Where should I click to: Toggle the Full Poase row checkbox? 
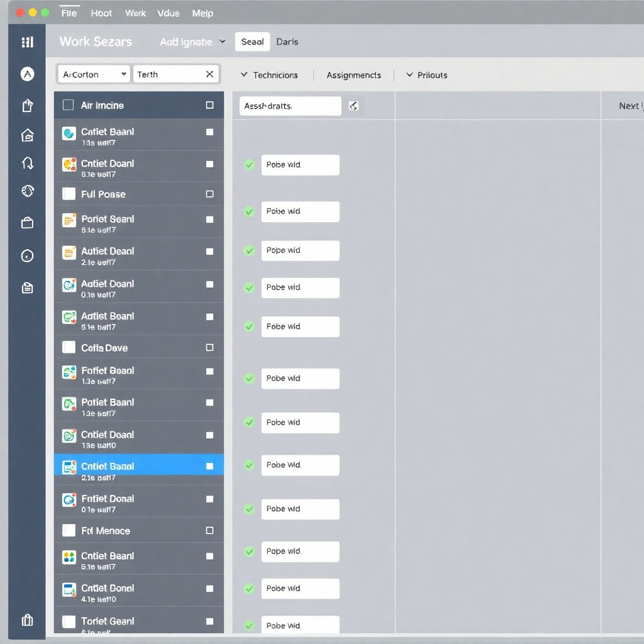[x=209, y=194]
